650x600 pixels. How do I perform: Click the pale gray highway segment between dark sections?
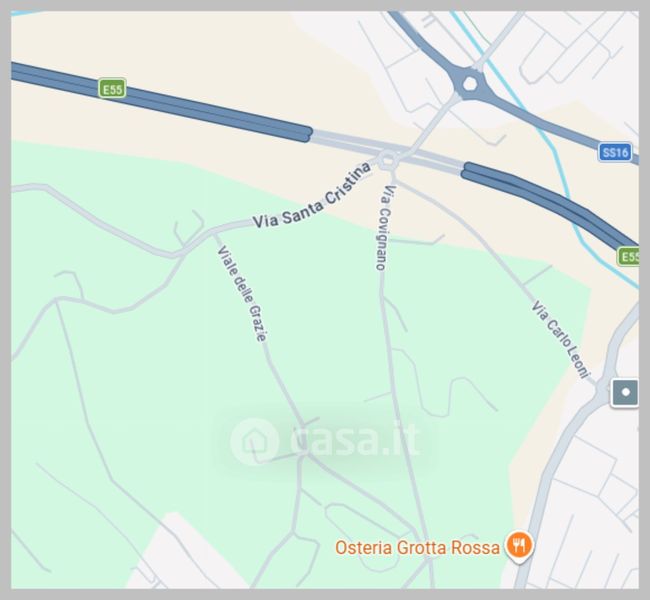[388, 149]
